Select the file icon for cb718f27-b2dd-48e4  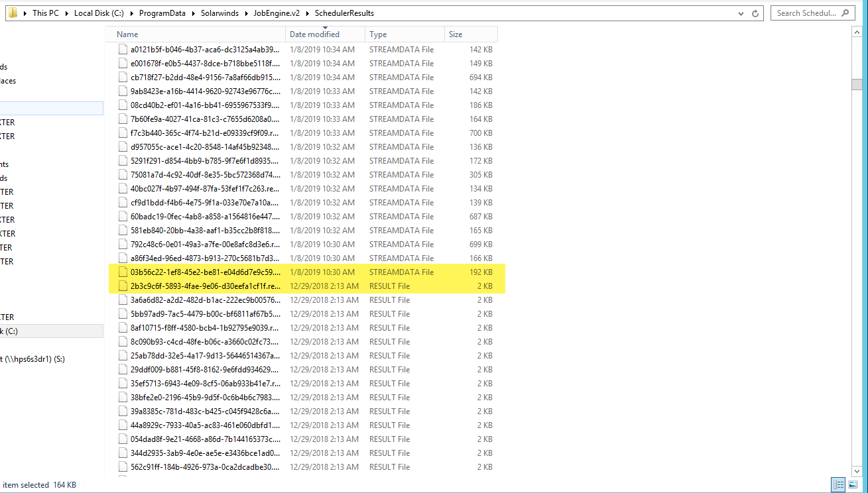123,77
